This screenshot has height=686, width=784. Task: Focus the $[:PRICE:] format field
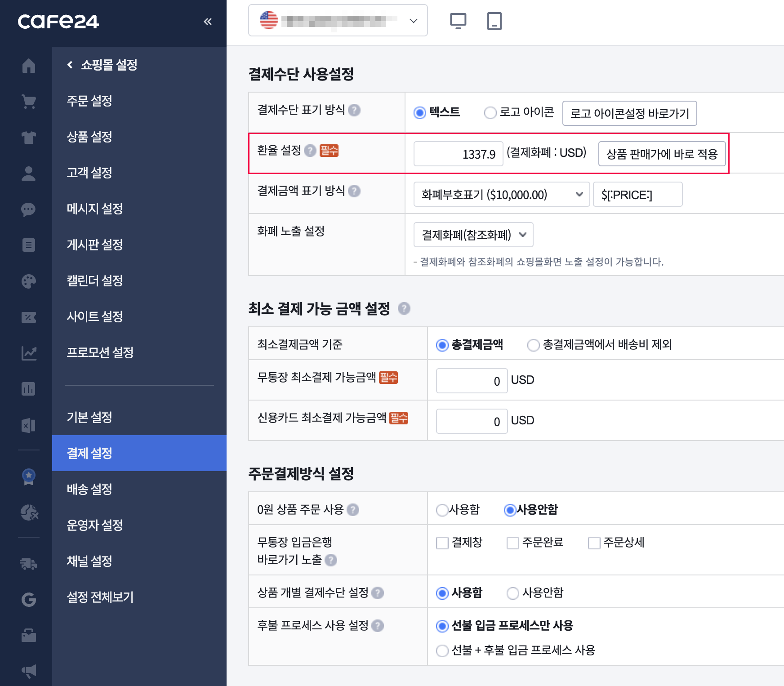click(x=638, y=194)
